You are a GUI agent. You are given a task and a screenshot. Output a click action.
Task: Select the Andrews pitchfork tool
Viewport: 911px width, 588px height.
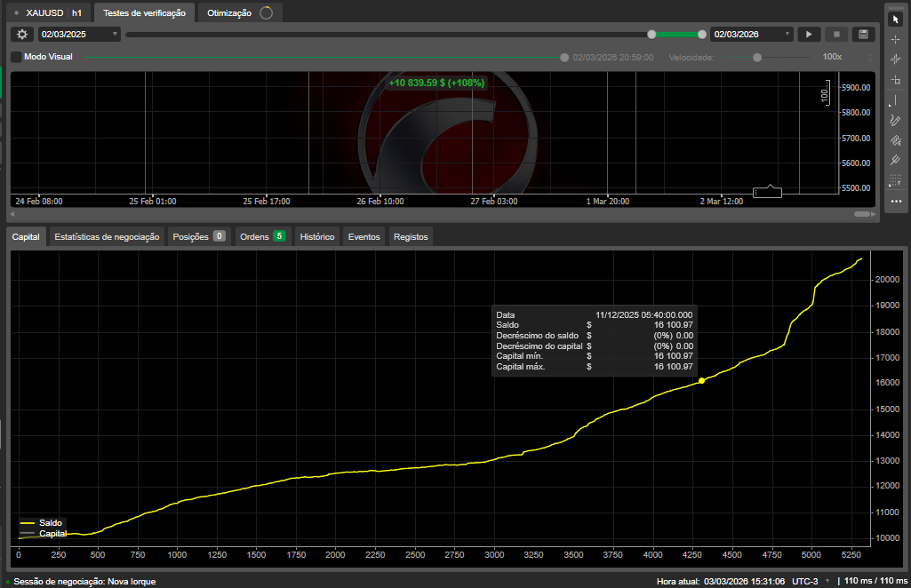pyautogui.click(x=896, y=161)
